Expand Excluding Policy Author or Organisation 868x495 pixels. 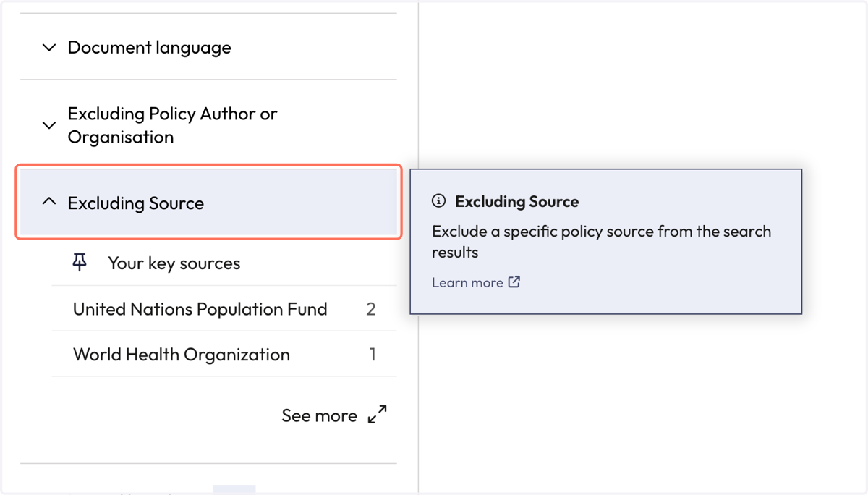[x=208, y=125]
